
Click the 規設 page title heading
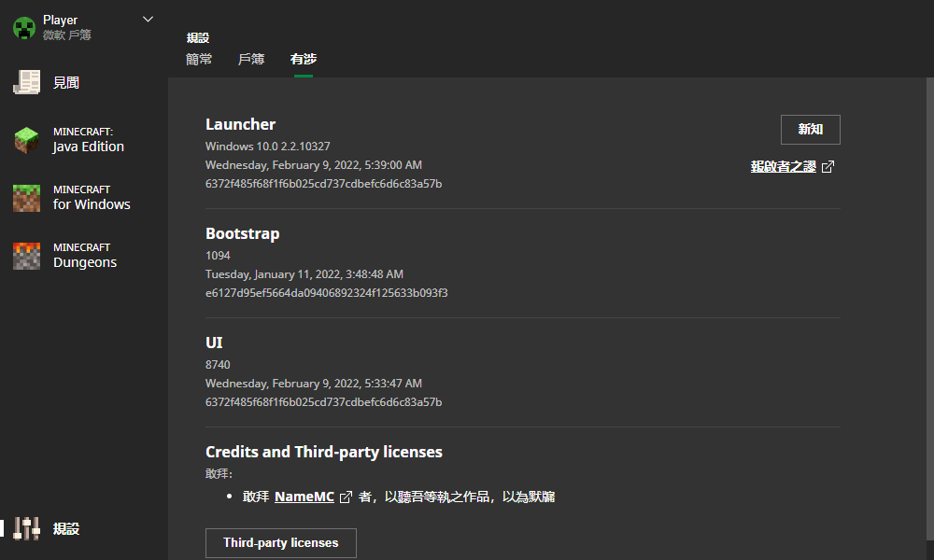198,38
